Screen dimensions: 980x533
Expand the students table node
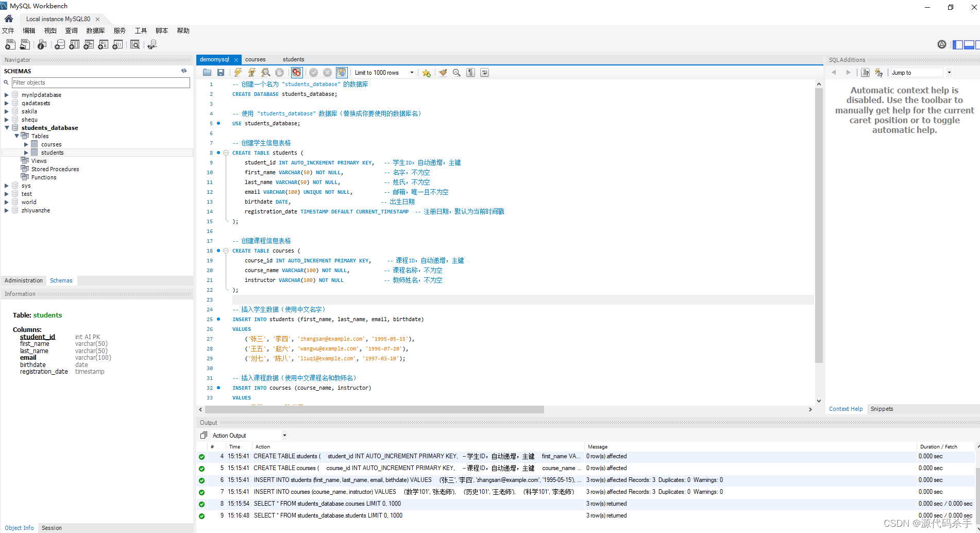26,153
